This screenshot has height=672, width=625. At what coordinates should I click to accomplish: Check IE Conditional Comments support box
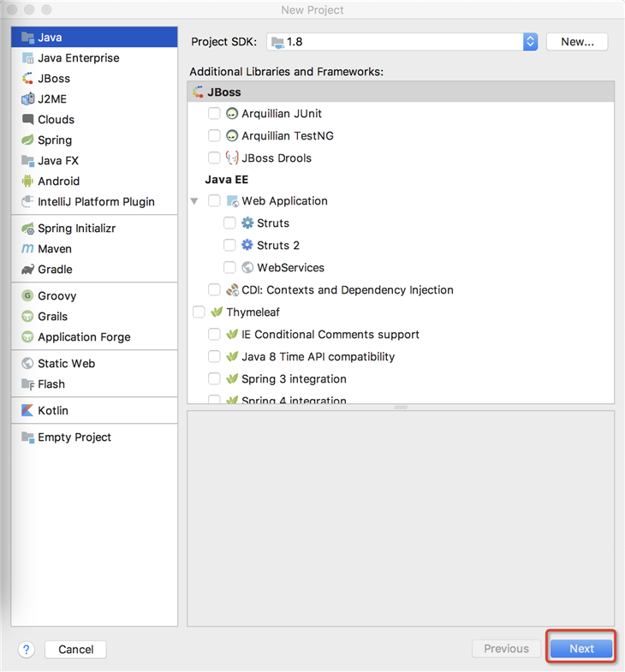(214, 335)
